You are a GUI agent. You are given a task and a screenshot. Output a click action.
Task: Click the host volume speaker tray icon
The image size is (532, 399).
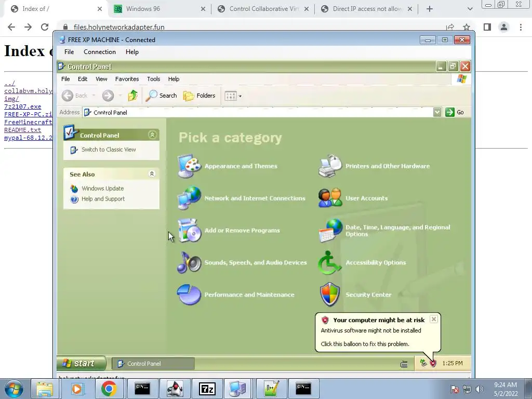480,389
